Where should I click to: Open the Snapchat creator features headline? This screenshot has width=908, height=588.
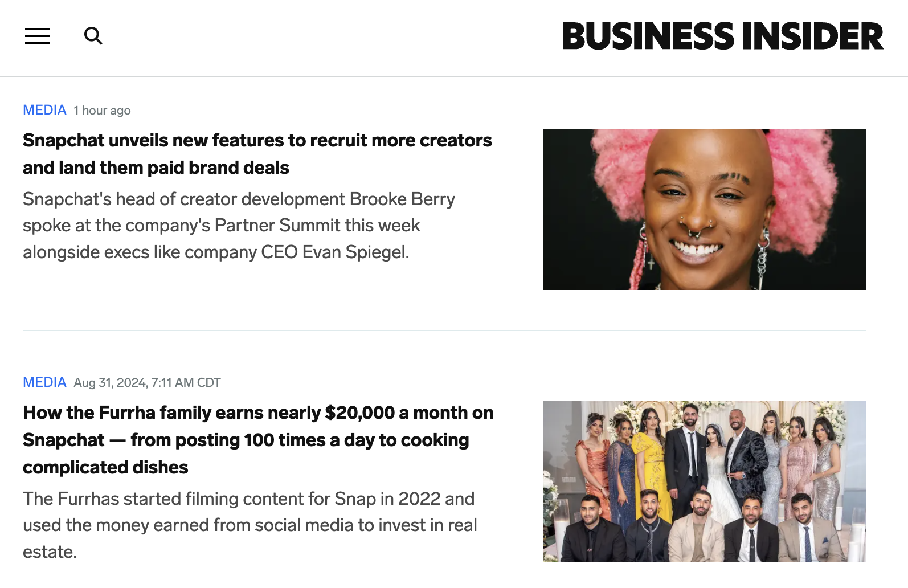coord(257,154)
